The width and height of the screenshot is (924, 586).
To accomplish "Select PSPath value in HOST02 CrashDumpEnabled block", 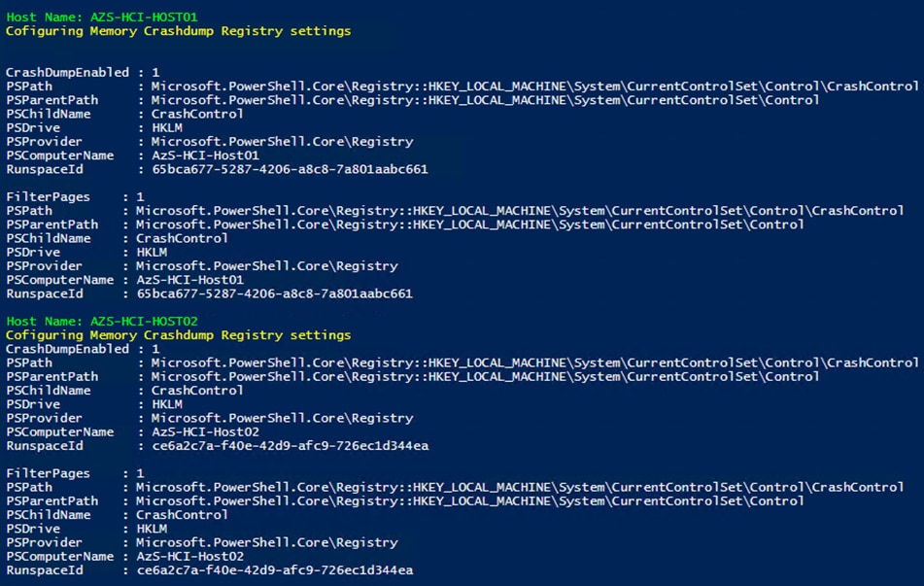I will pyautogui.click(x=535, y=363).
